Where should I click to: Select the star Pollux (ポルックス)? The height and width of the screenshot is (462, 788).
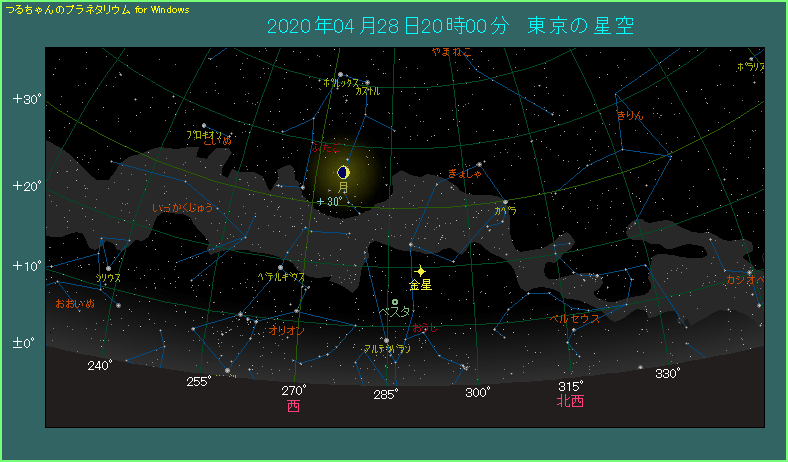click(x=340, y=75)
